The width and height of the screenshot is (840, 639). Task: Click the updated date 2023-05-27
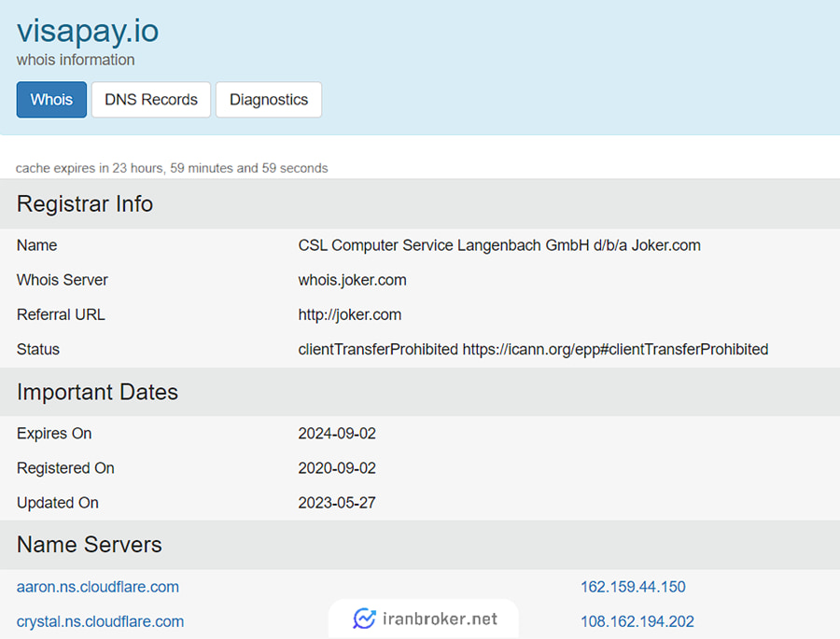point(337,503)
